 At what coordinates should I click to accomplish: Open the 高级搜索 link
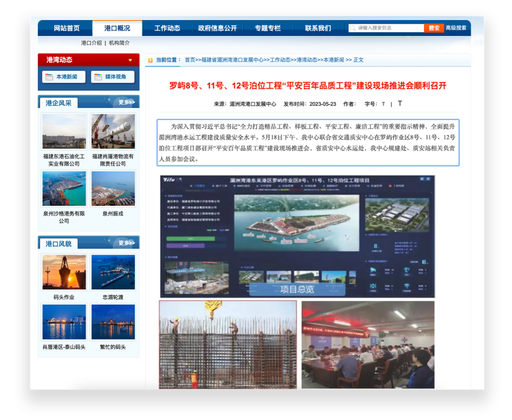click(x=456, y=28)
